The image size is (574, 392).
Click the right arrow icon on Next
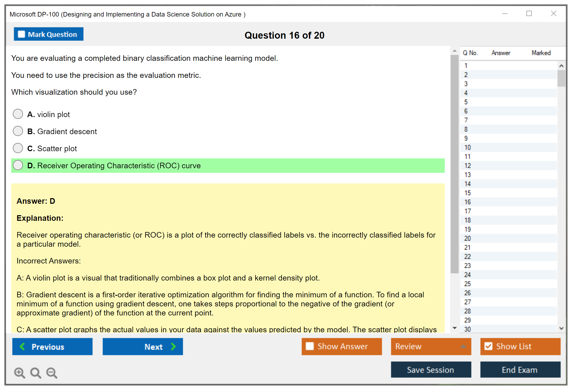173,346
